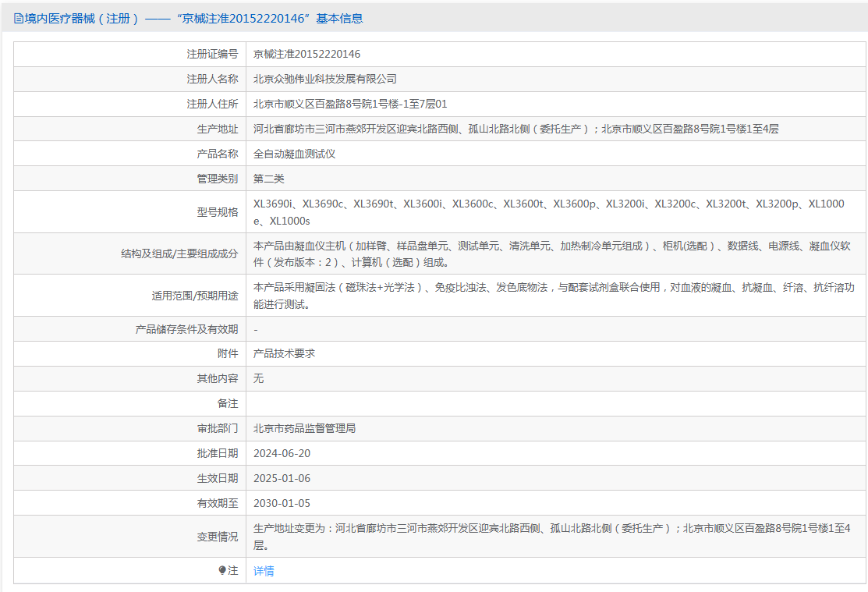Click approval date 2024-06-20

(282, 453)
